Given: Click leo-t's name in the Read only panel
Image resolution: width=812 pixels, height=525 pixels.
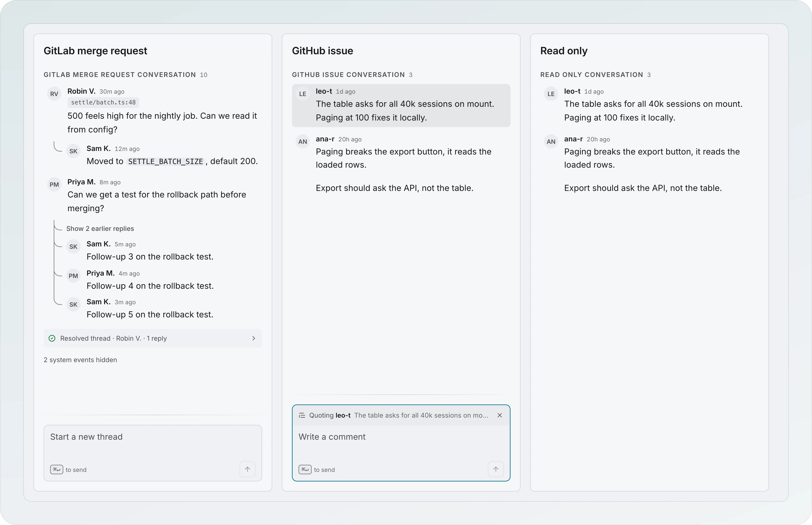Looking at the screenshot, I should 572,91.
